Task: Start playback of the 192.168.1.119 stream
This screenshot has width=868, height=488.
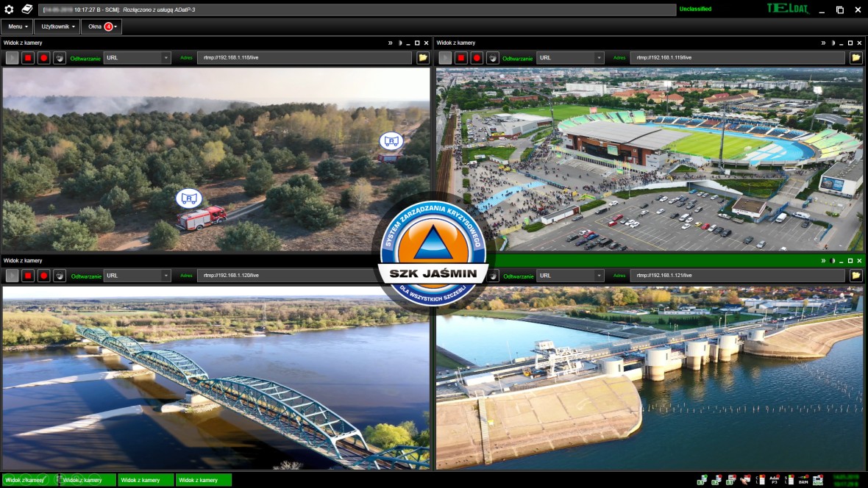Action: point(445,57)
